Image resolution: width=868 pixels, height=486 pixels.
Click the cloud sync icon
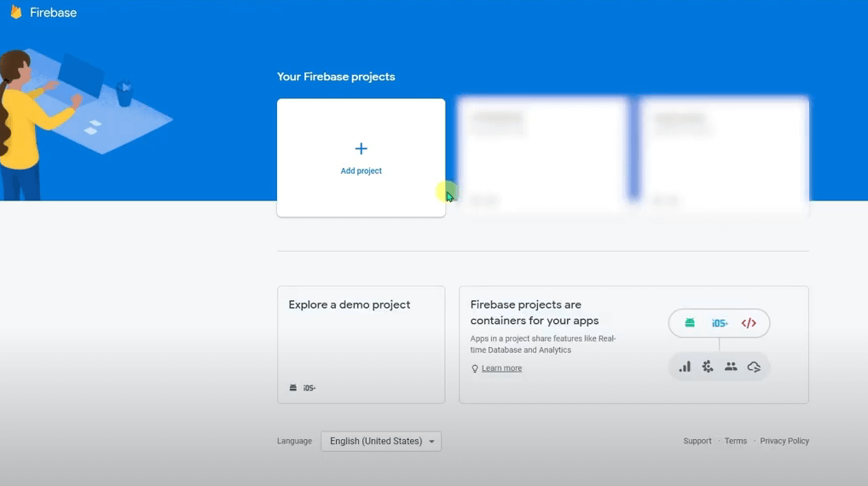click(x=754, y=367)
